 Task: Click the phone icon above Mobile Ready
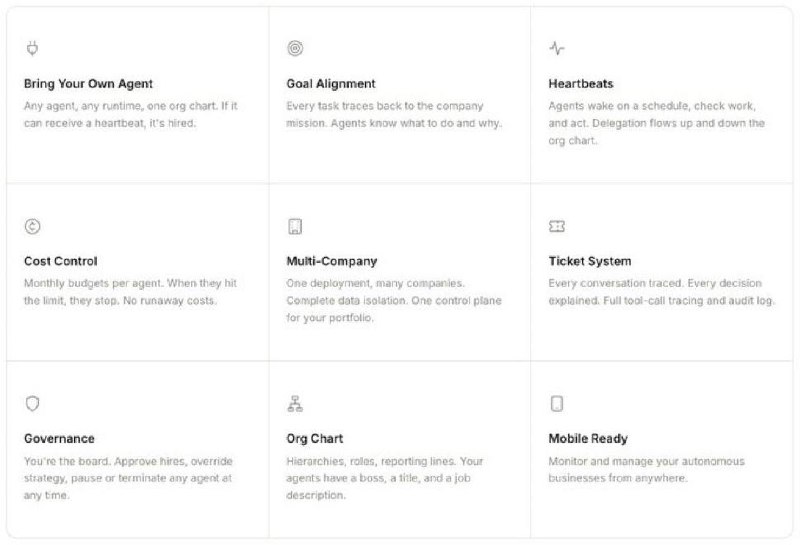(x=557, y=404)
